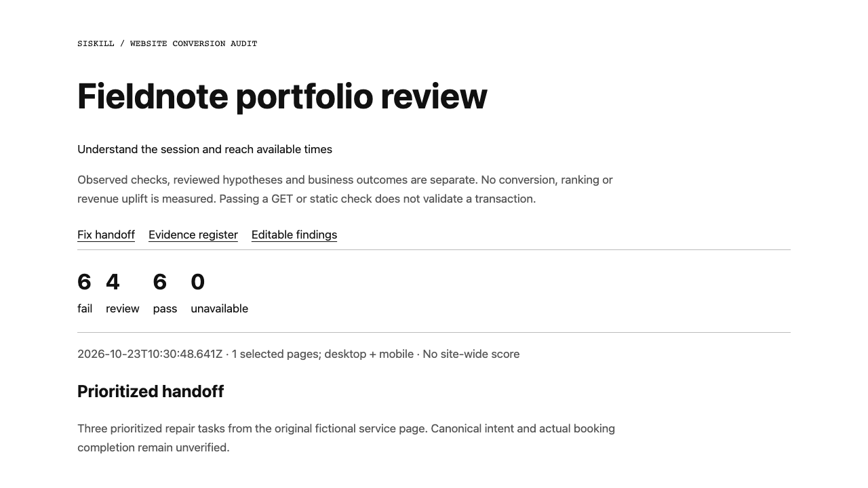
Task: Select the Prioritized handoff heading
Action: [151, 392]
